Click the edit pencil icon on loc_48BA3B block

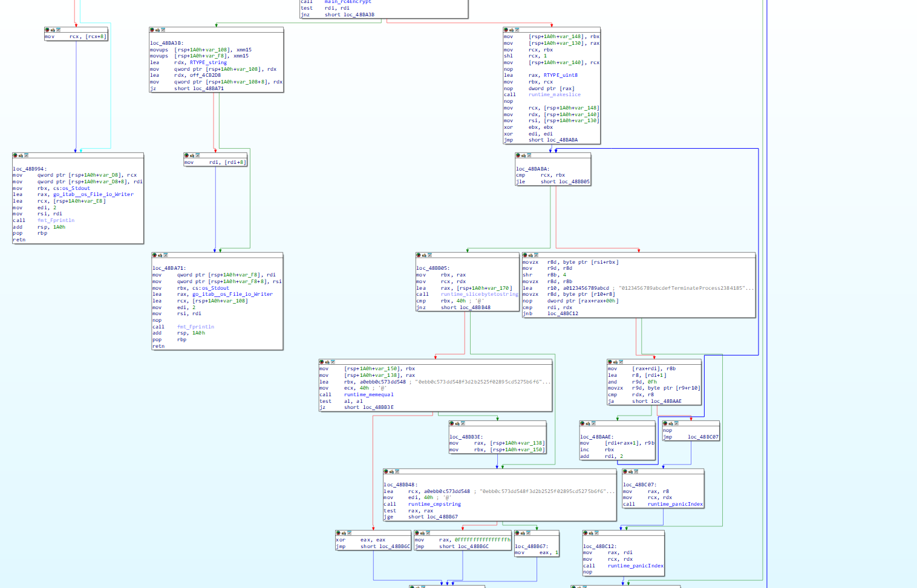point(157,30)
